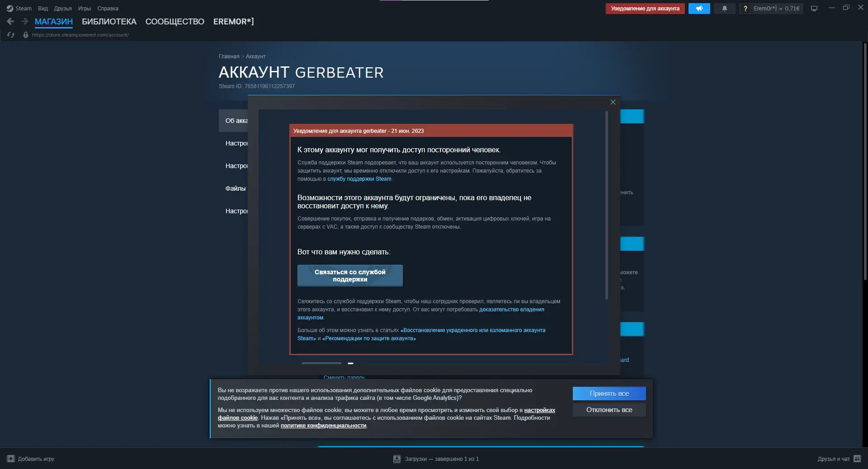Open the Справка menu

108,9
